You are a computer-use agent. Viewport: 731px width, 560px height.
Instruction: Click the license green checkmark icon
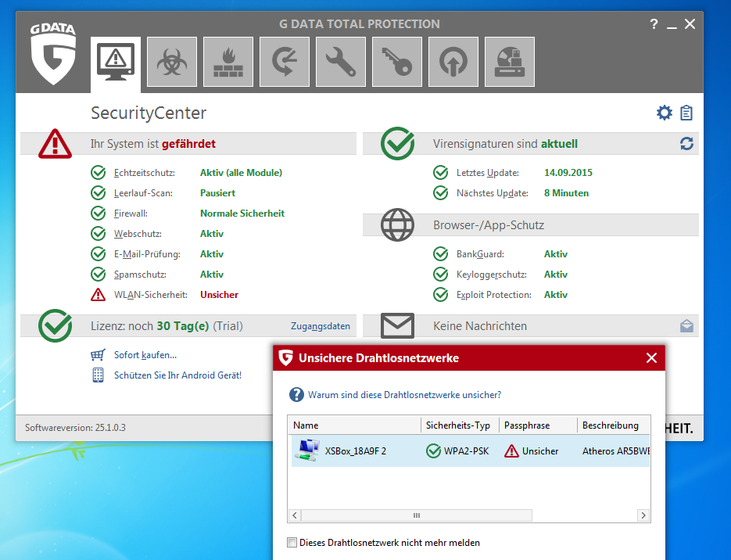coord(55,325)
